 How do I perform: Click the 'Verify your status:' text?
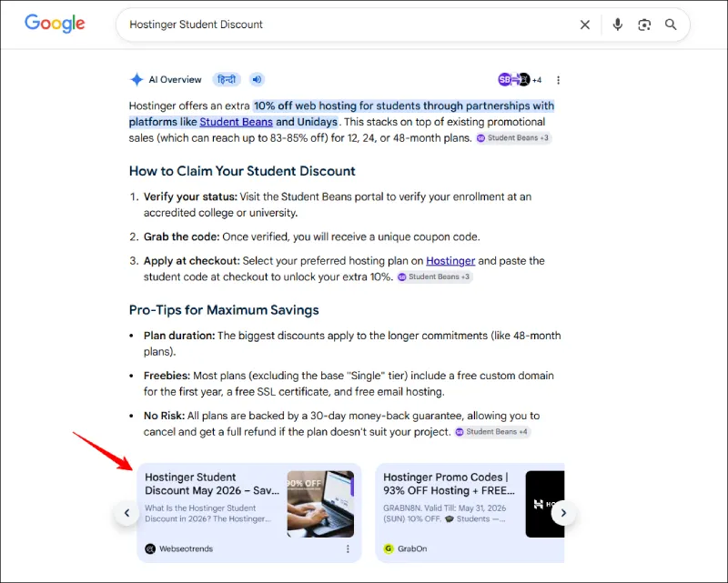tap(190, 196)
